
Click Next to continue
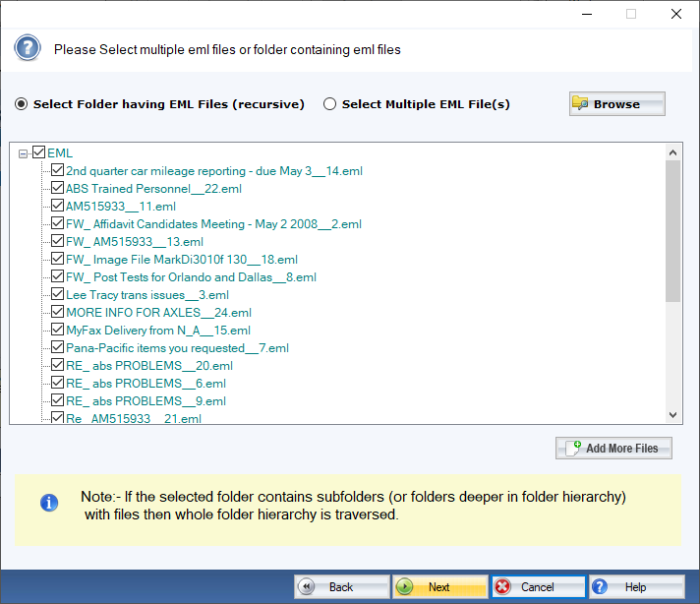click(439, 586)
